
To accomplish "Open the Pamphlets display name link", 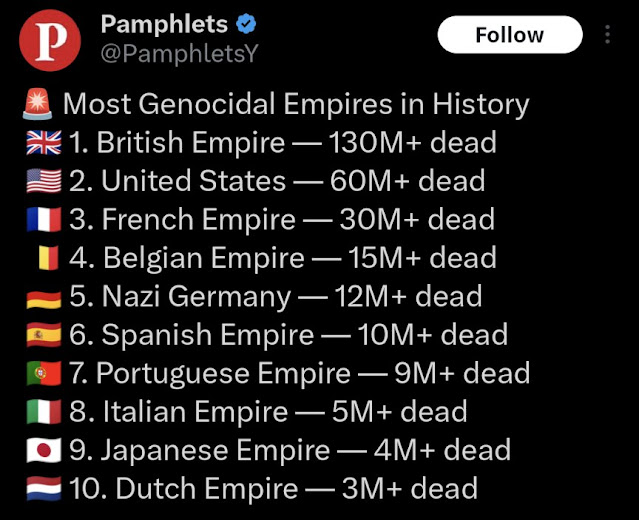I will [164, 24].
